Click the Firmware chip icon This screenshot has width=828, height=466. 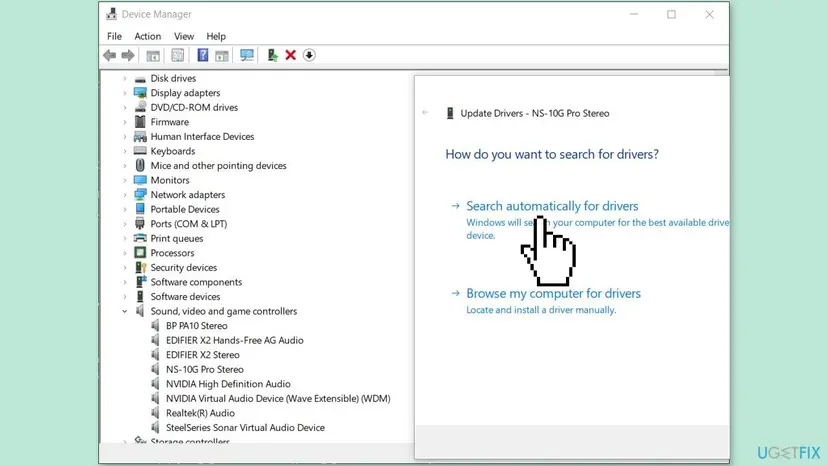click(140, 122)
